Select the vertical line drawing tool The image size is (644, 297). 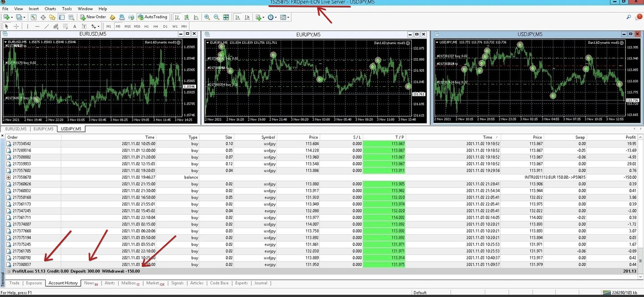coord(27,26)
